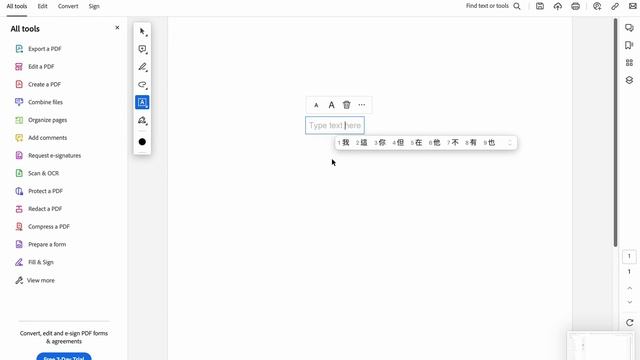The image size is (640, 360).
Task: Click Find text or tools search
Action: tap(493, 6)
